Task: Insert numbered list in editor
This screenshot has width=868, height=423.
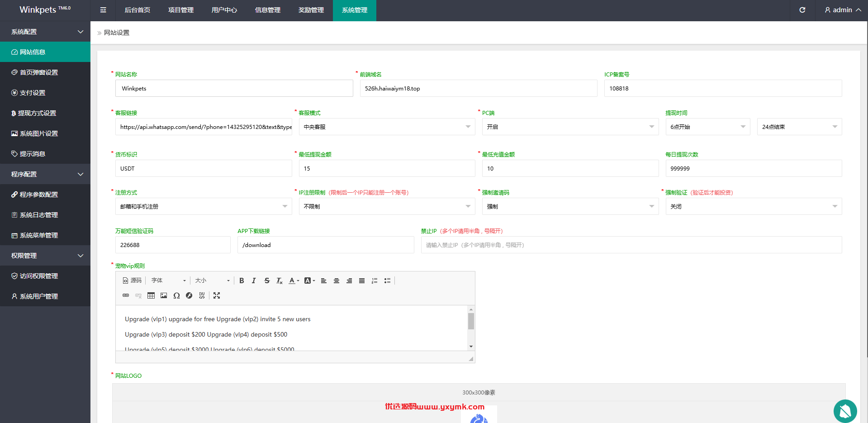Action: (x=375, y=280)
